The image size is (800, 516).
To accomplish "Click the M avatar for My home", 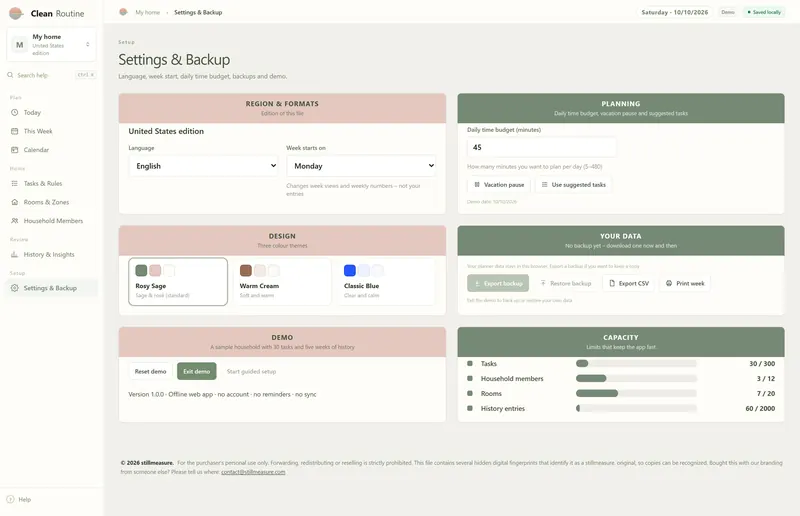I will point(19,44).
